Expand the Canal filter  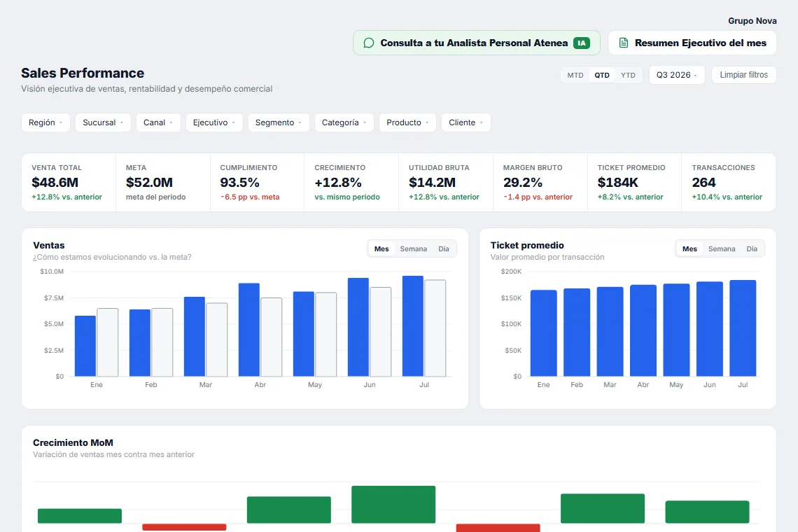click(x=158, y=122)
